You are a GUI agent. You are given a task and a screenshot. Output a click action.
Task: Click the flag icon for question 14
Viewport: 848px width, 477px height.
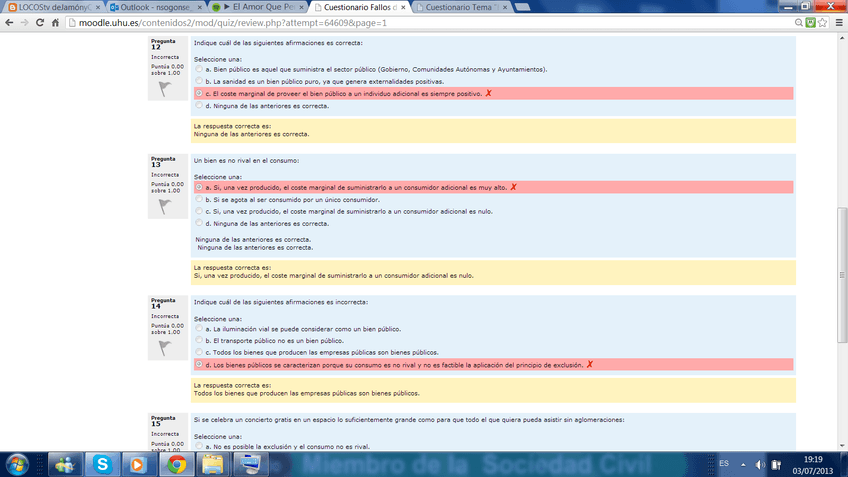coord(161,347)
